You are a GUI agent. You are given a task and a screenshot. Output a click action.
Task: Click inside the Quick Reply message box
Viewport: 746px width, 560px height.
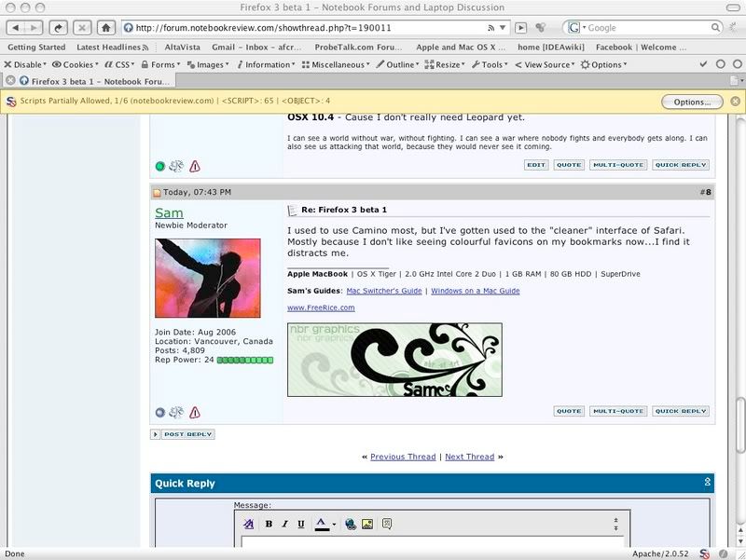pyautogui.click(x=432, y=541)
